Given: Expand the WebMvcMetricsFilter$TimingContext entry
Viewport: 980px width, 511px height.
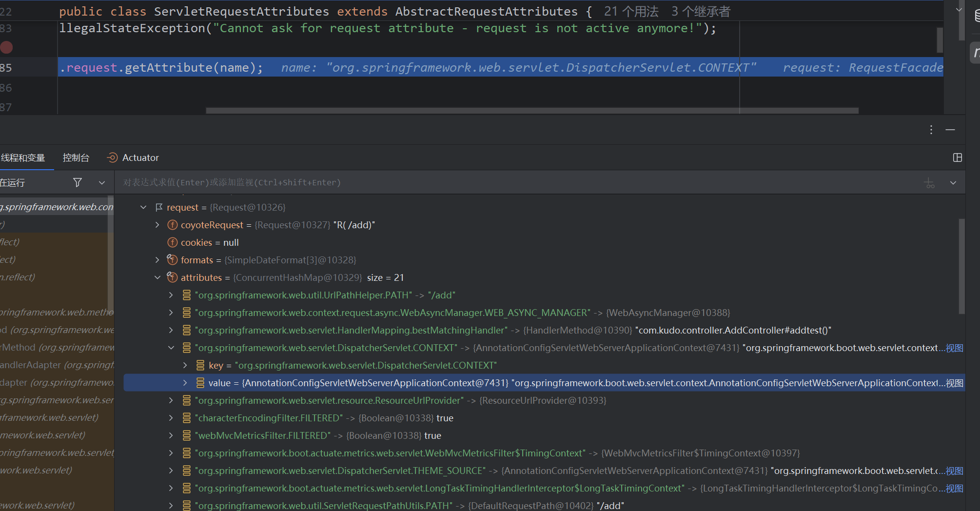Looking at the screenshot, I should 171,453.
